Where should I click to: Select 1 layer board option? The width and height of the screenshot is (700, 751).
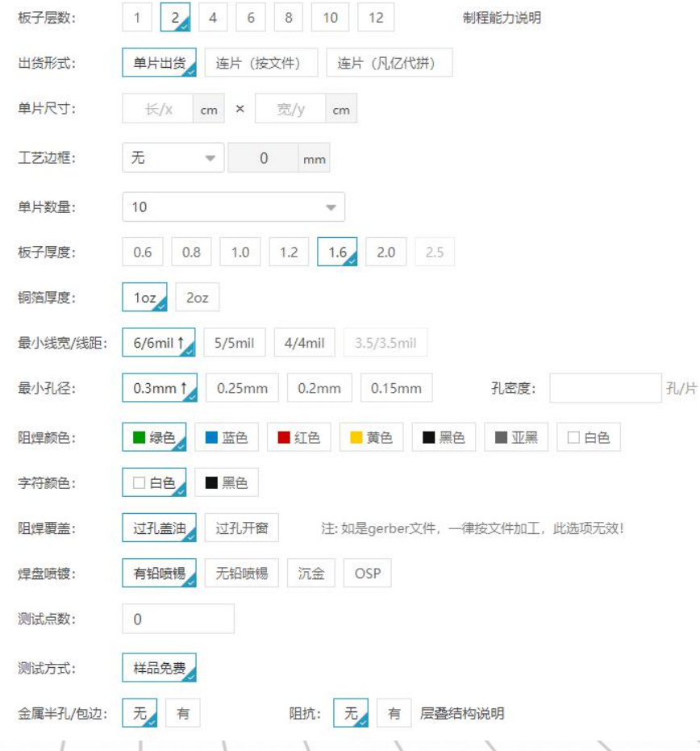point(137,17)
